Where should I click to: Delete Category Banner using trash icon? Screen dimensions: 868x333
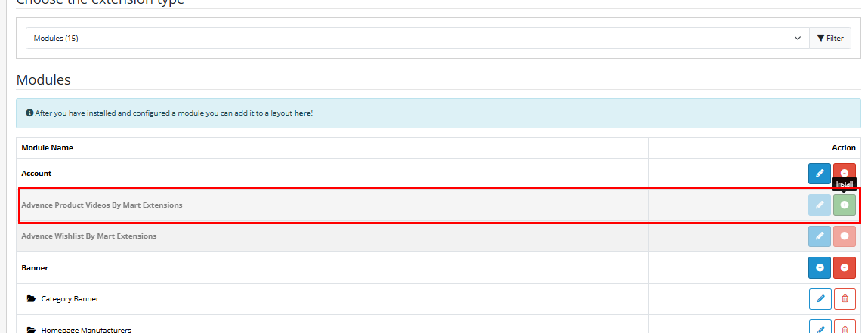pos(845,299)
